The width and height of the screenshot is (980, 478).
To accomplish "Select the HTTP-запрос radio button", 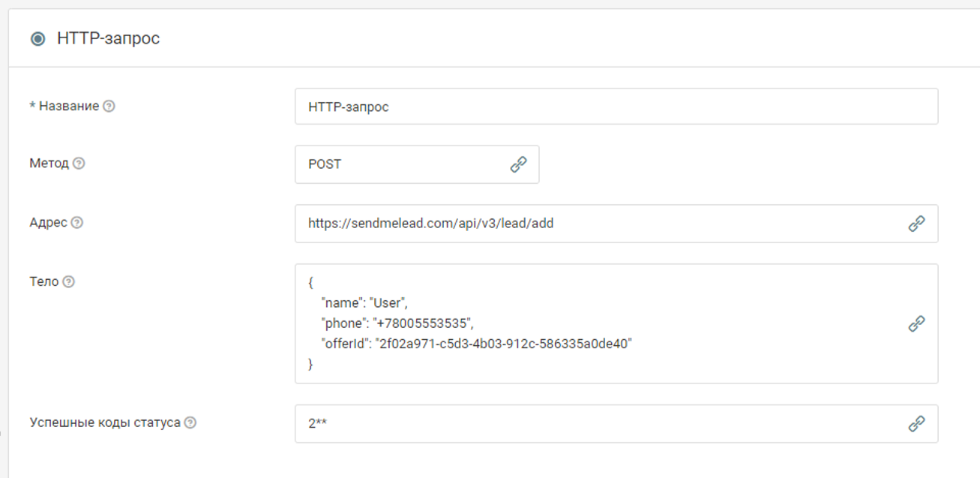I will (x=37, y=39).
